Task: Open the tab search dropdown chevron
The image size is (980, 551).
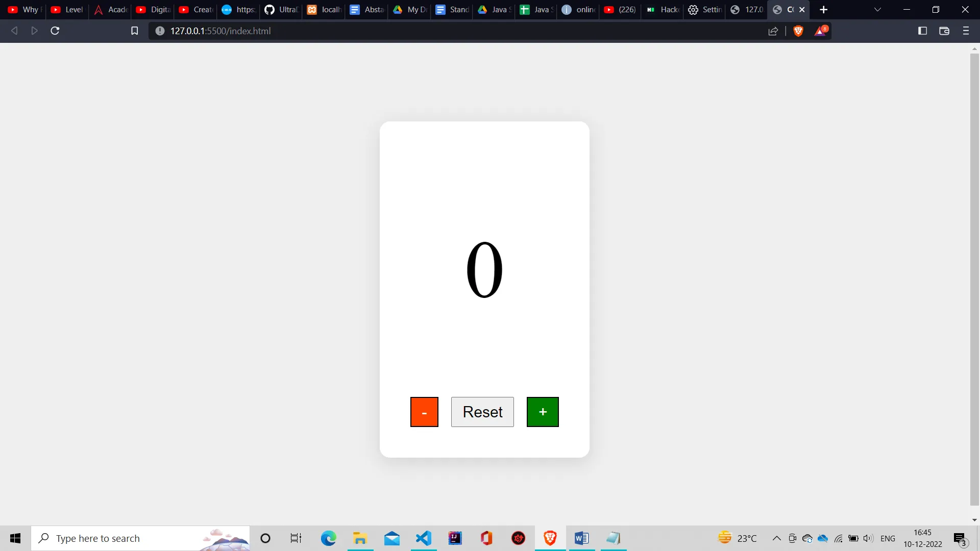Action: [x=877, y=9]
